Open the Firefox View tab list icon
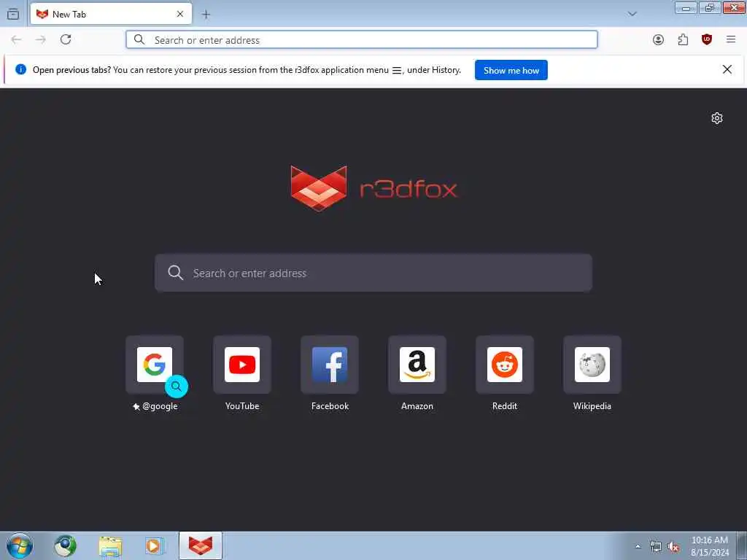This screenshot has width=747, height=560. [x=13, y=15]
